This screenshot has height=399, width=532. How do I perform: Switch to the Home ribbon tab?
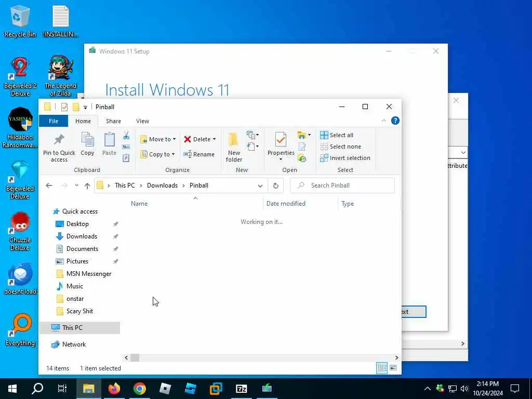83,121
